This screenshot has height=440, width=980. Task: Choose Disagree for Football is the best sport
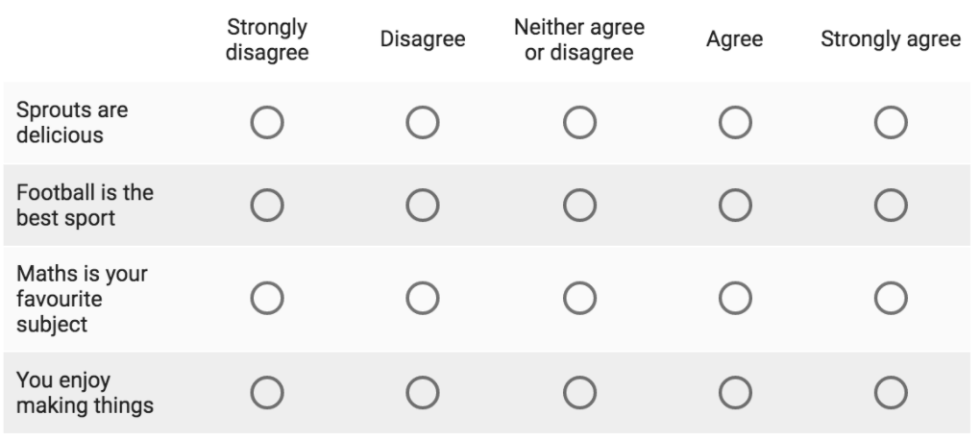423,205
